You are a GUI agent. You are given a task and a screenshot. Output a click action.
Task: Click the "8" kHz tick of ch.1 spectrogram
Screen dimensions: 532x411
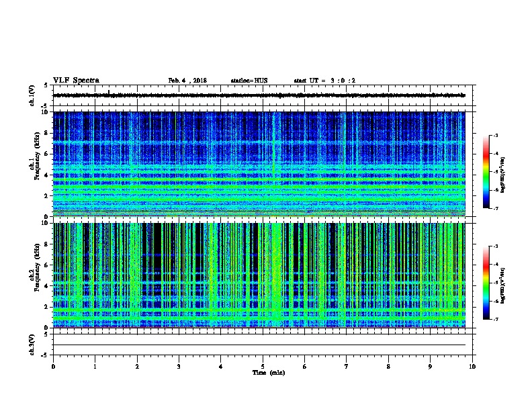coord(47,133)
